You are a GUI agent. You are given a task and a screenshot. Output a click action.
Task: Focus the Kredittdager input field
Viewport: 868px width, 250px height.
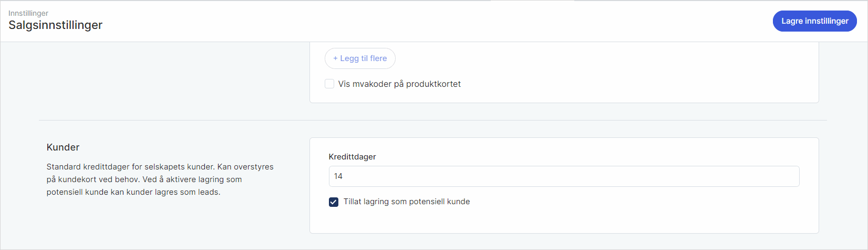tap(563, 176)
